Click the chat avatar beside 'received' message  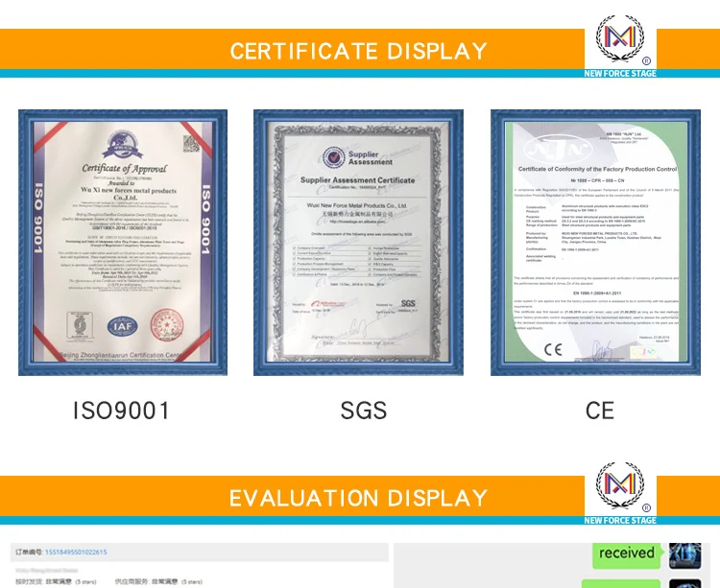[x=684, y=555]
